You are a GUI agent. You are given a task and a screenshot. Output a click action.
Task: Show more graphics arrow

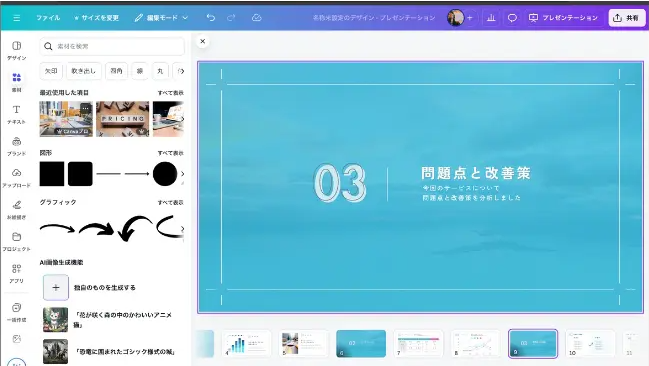tap(183, 229)
